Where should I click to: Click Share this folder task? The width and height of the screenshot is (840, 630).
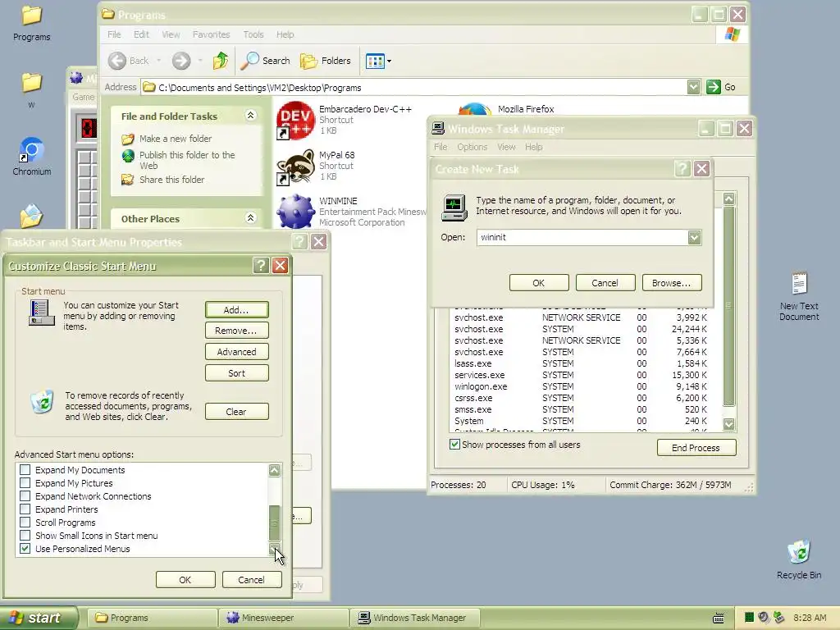pyautogui.click(x=171, y=180)
